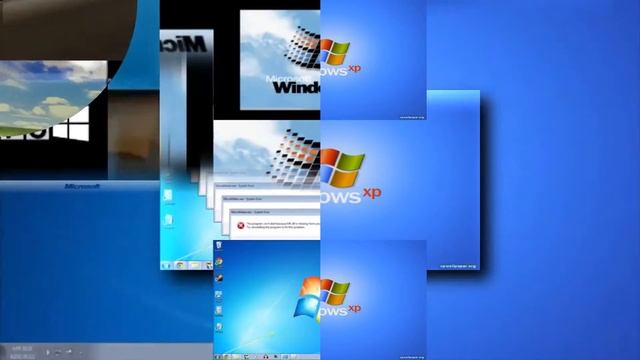Screen dimensions: 640x360
Task: Click the Chrome icon in the middle Windows 7 taskbar
Action: 180,265
